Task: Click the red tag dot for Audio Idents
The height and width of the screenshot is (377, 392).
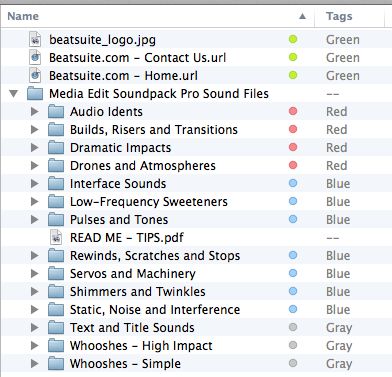Action: click(x=293, y=111)
